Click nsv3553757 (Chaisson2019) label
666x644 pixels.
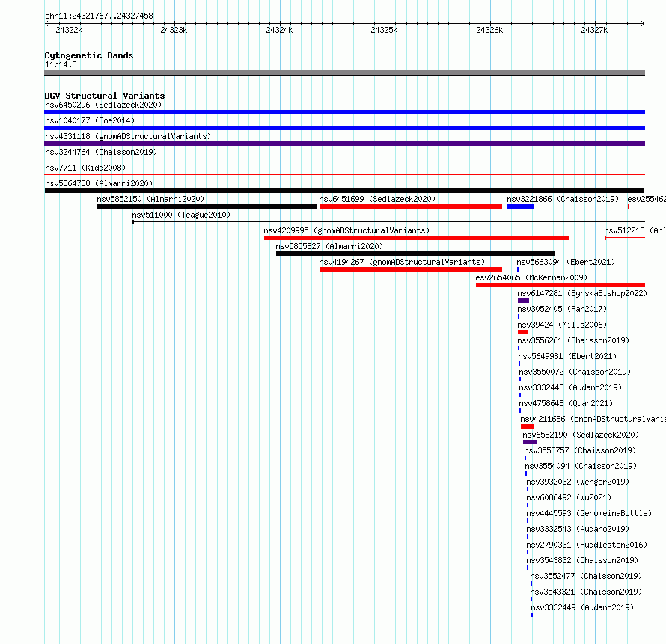(x=580, y=450)
